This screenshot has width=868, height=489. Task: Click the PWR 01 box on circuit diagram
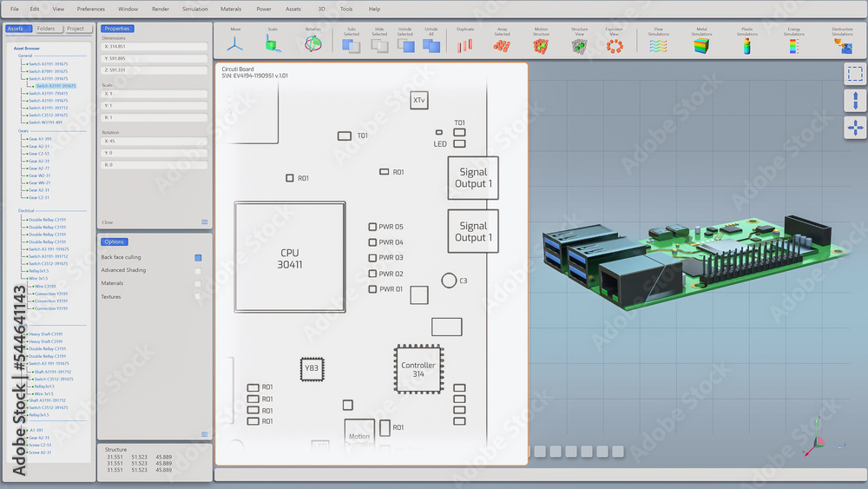(x=372, y=289)
